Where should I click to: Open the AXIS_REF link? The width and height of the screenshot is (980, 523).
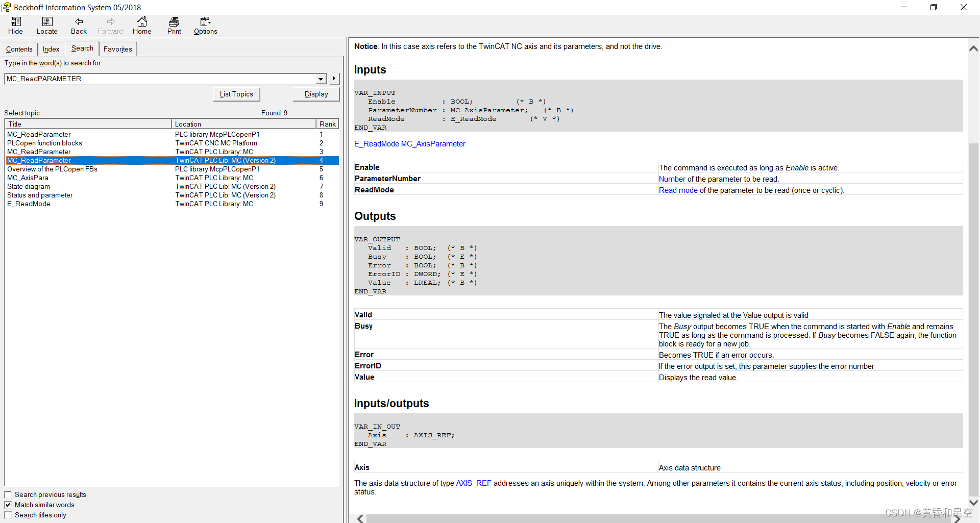[473, 483]
